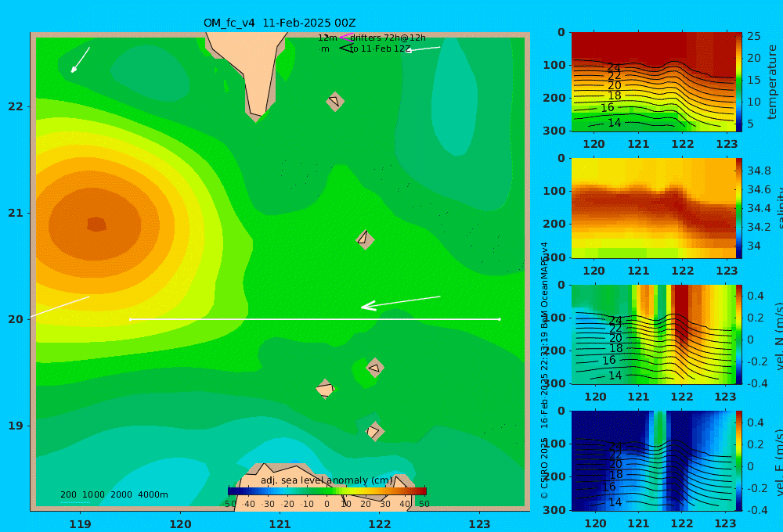The width and height of the screenshot is (783, 532).
Task: Click the white current arrow in the map's top-left corner
Action: click(80, 60)
